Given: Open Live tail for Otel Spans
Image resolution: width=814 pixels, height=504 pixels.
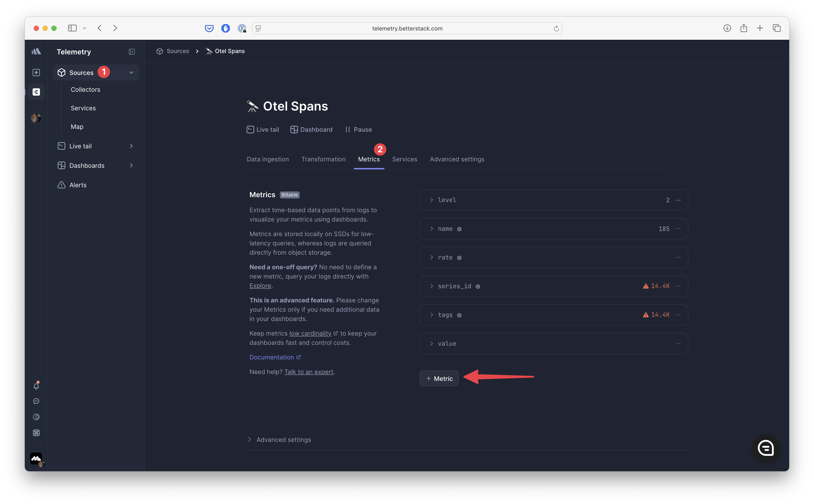Looking at the screenshot, I should tap(262, 130).
